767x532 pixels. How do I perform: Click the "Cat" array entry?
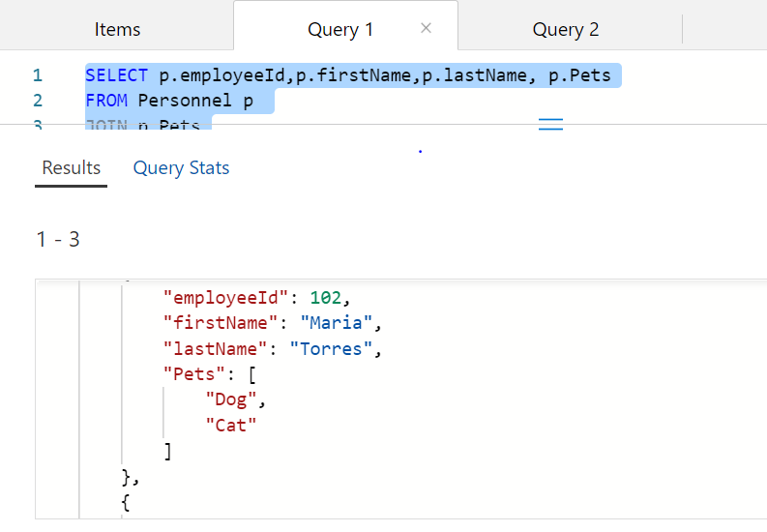pyautogui.click(x=231, y=425)
